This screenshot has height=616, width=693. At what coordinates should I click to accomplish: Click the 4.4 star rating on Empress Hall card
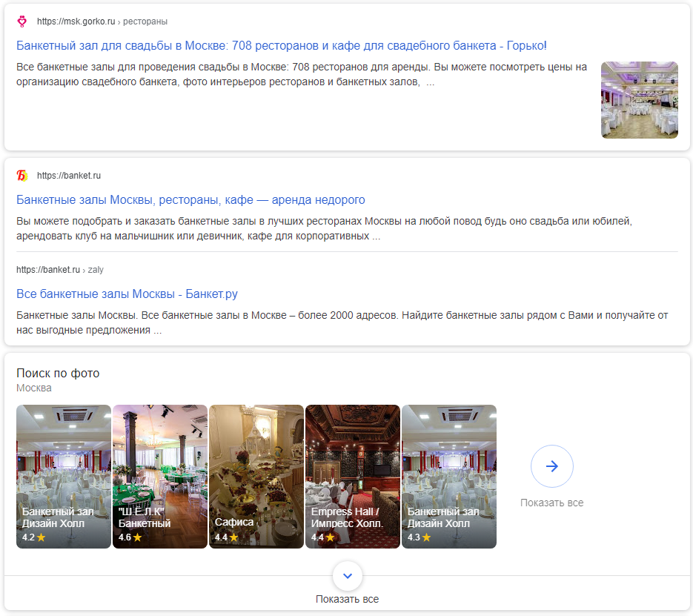pos(322,537)
